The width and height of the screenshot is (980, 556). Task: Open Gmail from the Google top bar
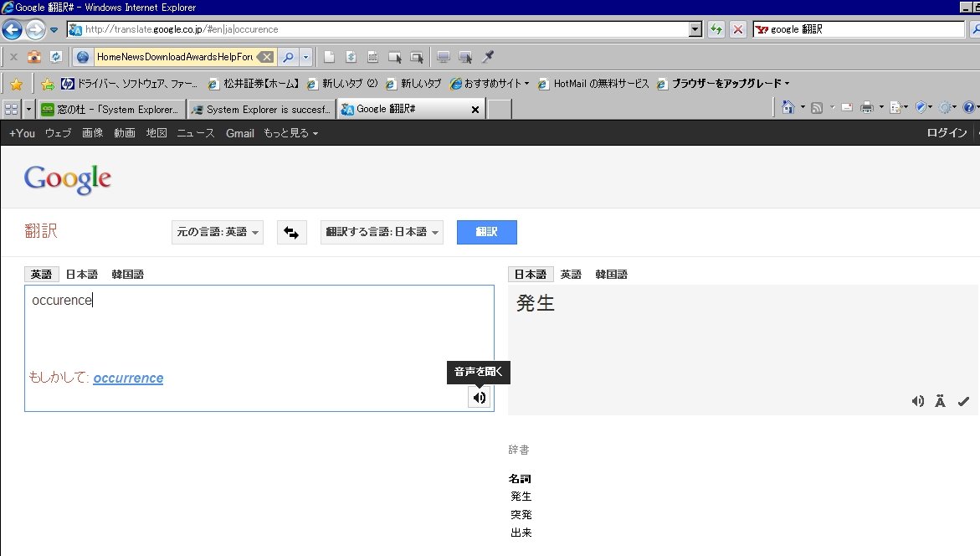pyautogui.click(x=239, y=133)
